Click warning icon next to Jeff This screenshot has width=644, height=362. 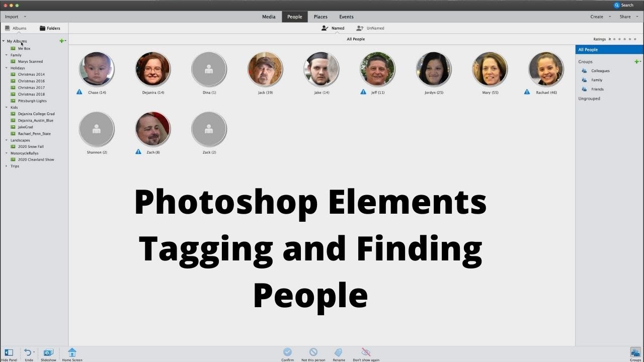click(x=363, y=92)
